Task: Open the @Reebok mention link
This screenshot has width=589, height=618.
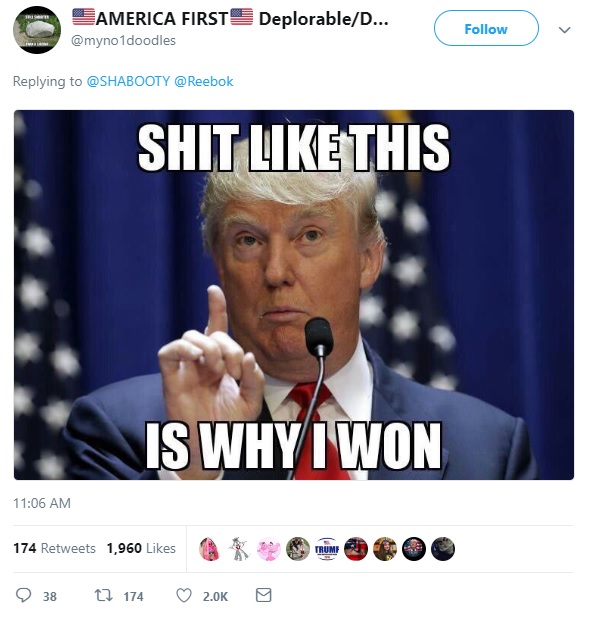Action: pos(203,81)
